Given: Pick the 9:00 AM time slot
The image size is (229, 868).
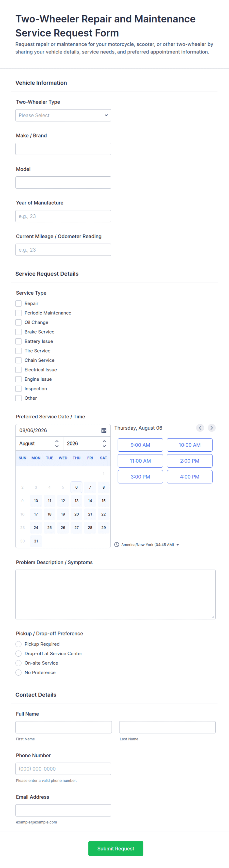Looking at the screenshot, I should pyautogui.click(x=140, y=445).
